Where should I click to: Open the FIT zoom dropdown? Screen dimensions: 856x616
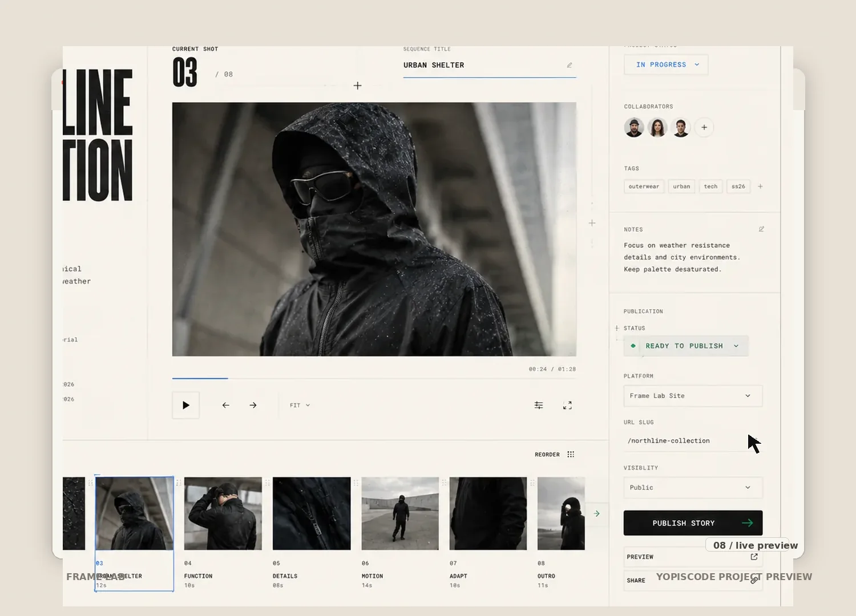(300, 405)
